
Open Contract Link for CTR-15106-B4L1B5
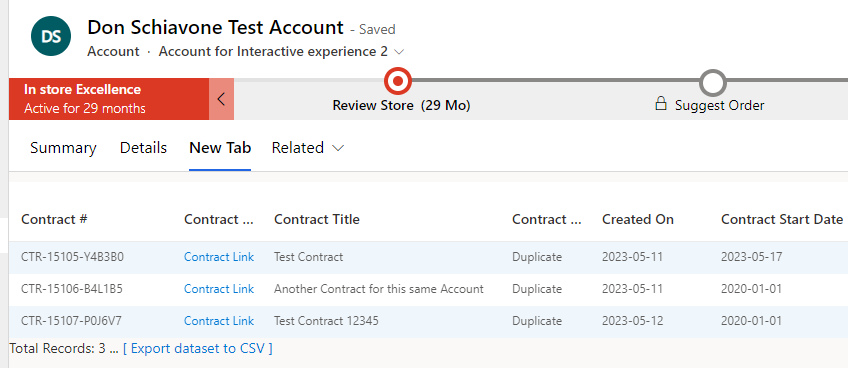219,289
